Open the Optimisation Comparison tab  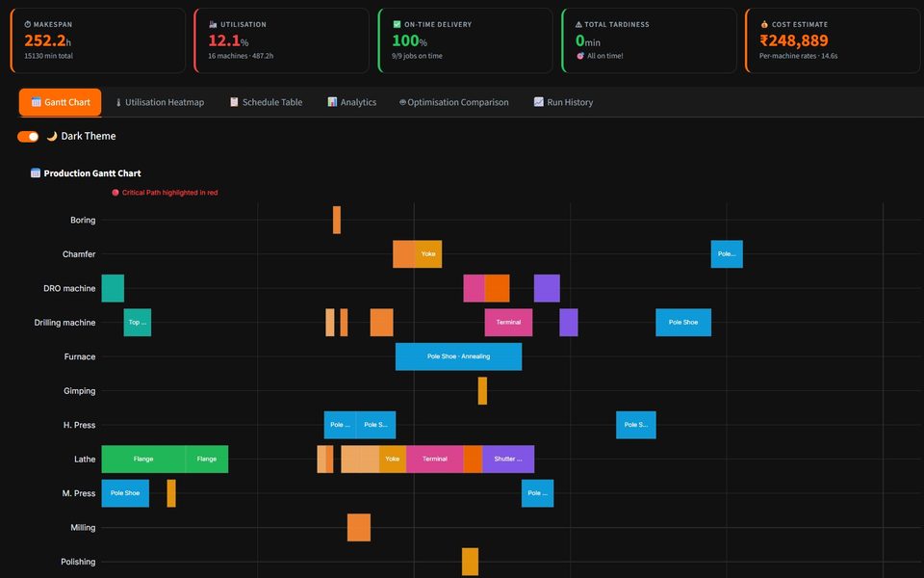pos(453,102)
